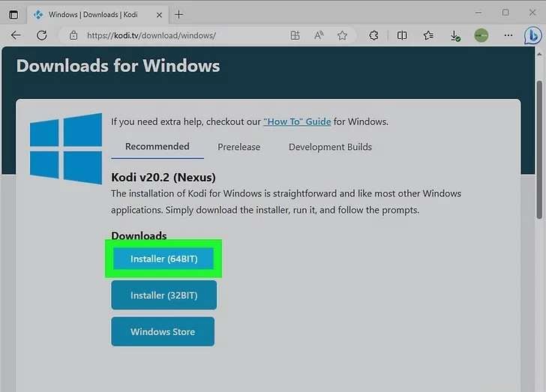Click the Kodi v20.2 (Nexus) heading
This screenshot has height=392, width=546.
pyautogui.click(x=163, y=177)
